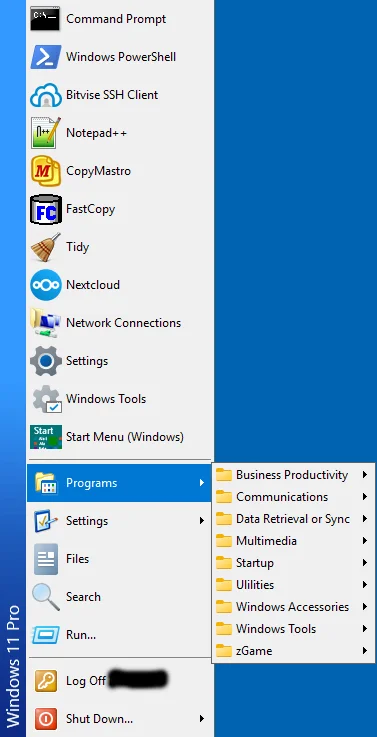Expand the Windows Tools submenu arrow in Programs
Viewport: 377px width, 737px height.
click(x=365, y=629)
